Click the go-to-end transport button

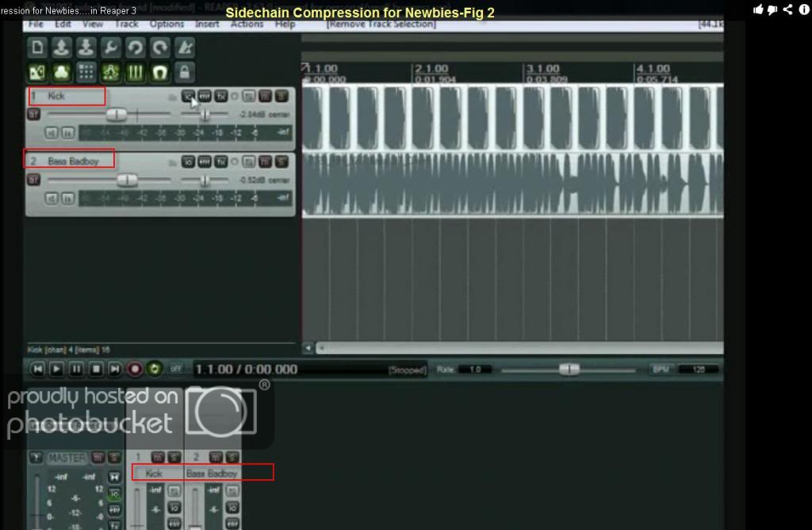(115, 370)
